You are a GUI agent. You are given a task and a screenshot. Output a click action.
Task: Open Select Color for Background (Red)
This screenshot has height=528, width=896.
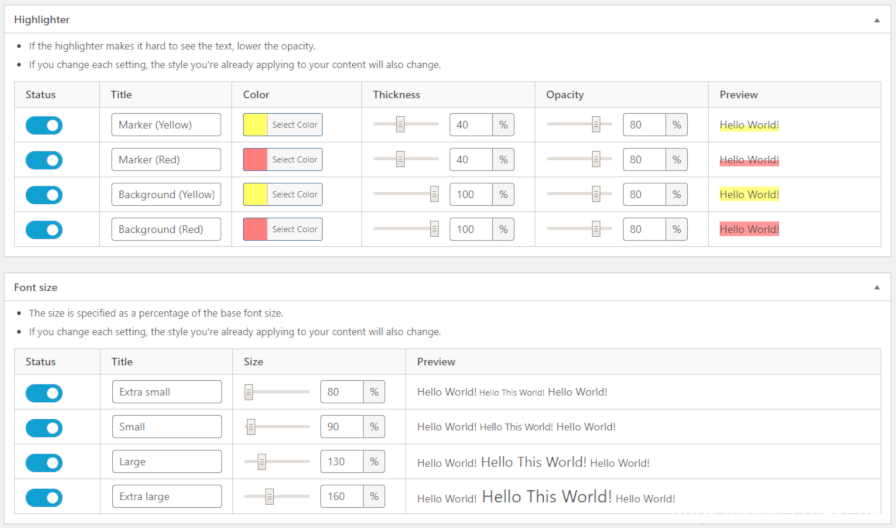pyautogui.click(x=294, y=229)
